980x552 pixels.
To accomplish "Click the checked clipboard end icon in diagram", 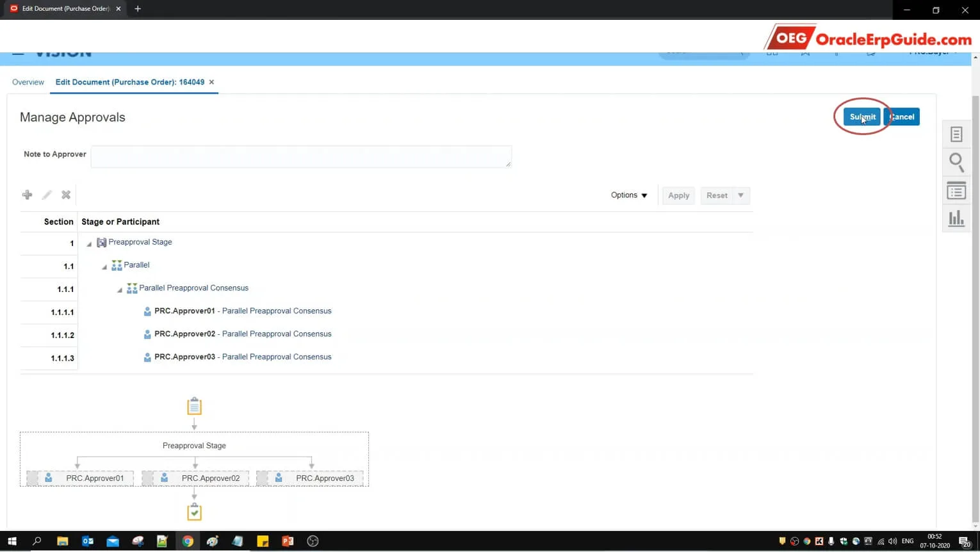I will pyautogui.click(x=194, y=512).
